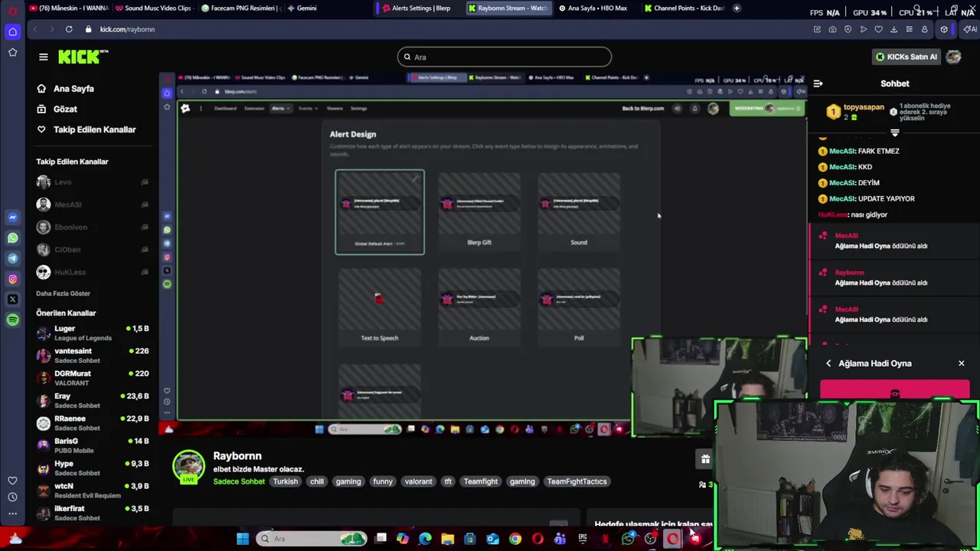
Task: Open Chrome from Windows taskbar
Action: pos(515,539)
